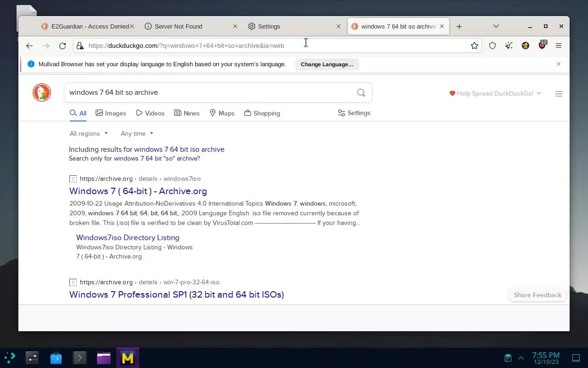Screen dimensions: 588x368
Task: Open a new browser tab
Action: [x=459, y=26]
